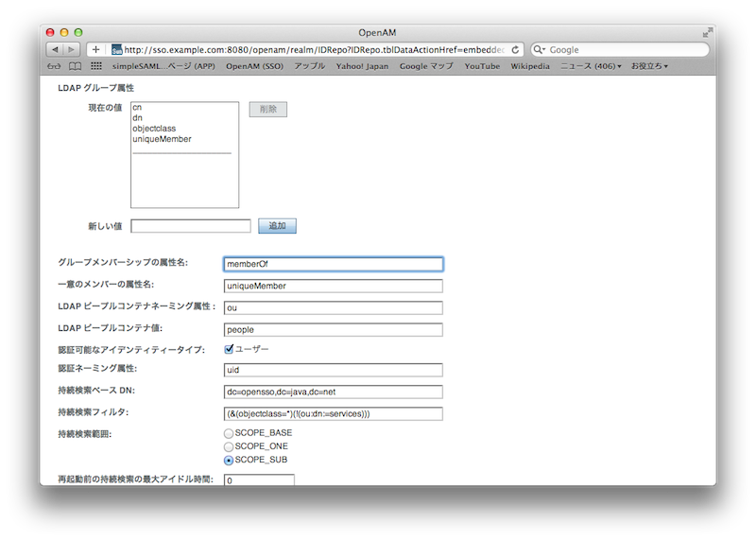Click the plus add bookmark button
This screenshot has width=756, height=541.
coord(95,49)
